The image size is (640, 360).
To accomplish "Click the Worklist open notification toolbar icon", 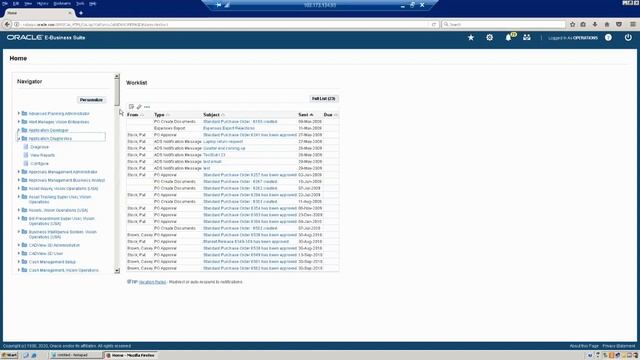I will 131,107.
